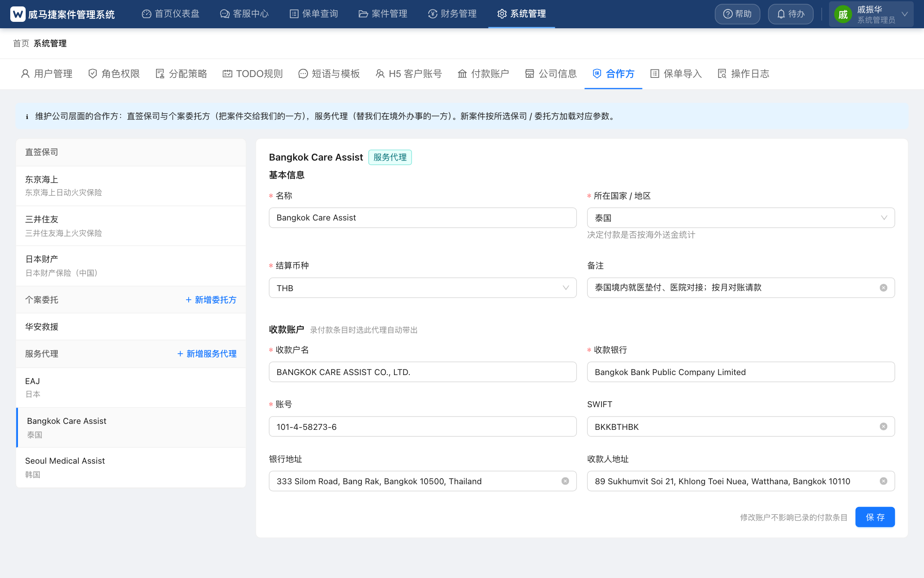Click the 名称 input field
924x578 pixels.
[423, 217]
